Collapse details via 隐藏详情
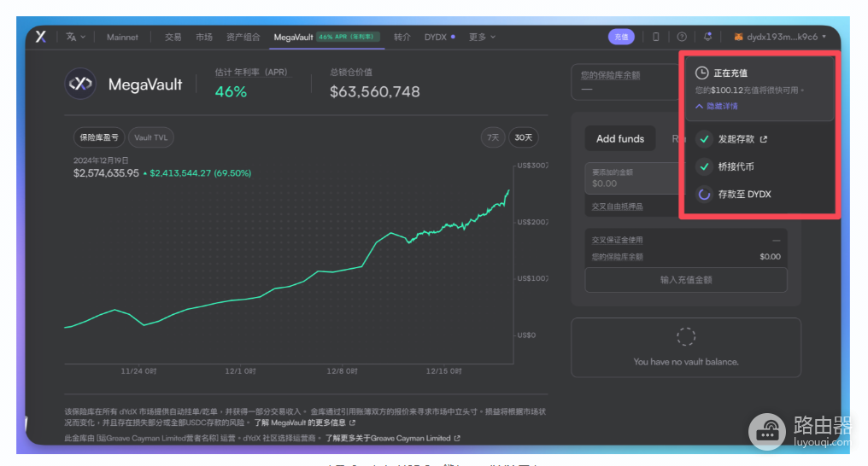The width and height of the screenshot is (868, 466). click(717, 106)
